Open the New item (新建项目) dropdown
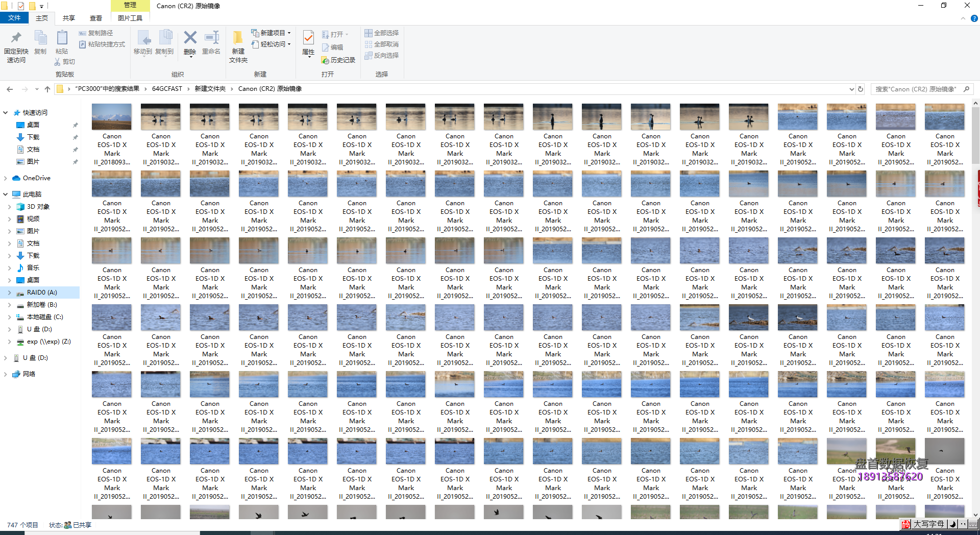This screenshot has width=980, height=535. coord(271,33)
